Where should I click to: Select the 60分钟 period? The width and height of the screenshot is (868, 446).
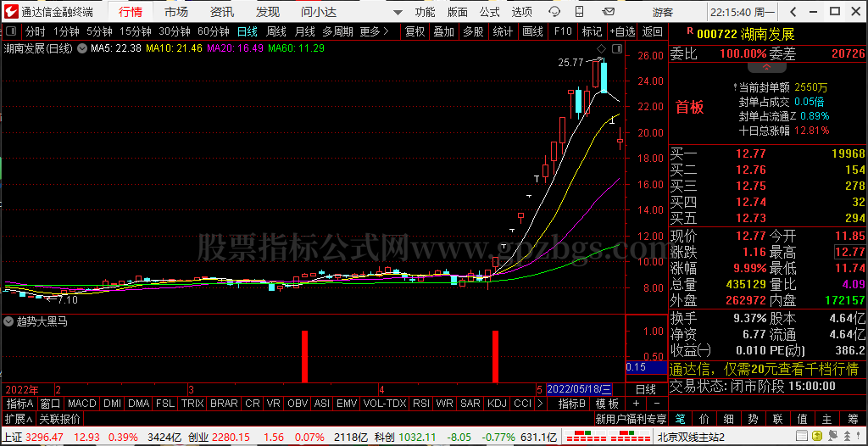coord(213,31)
